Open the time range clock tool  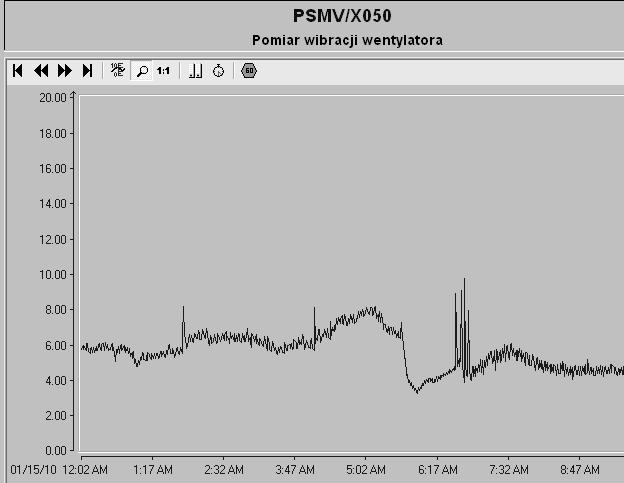point(218,71)
